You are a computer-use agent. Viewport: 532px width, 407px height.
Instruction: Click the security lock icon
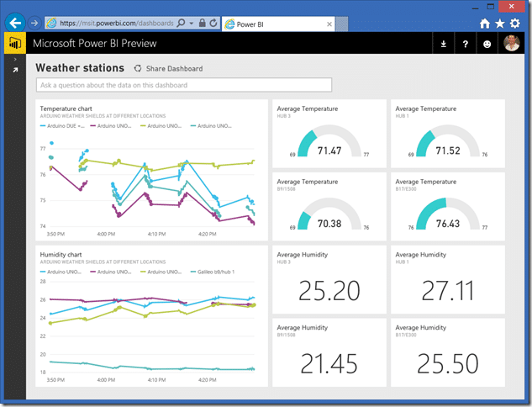pyautogui.click(x=203, y=23)
